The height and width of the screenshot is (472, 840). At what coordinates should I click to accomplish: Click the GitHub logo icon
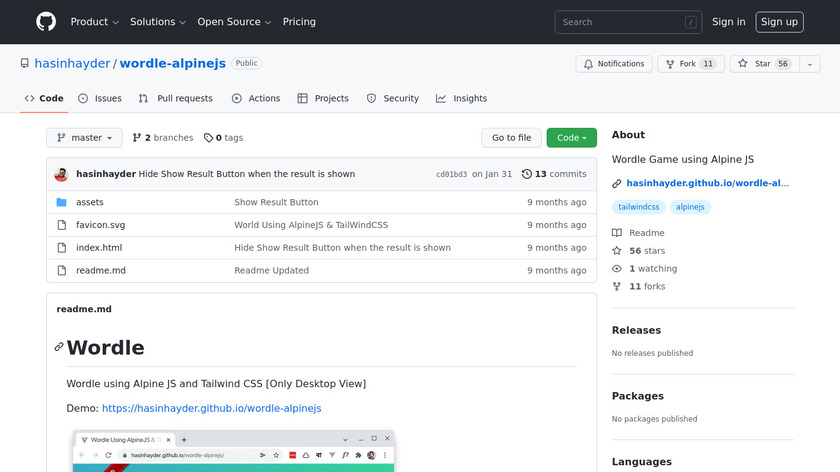tap(46, 22)
